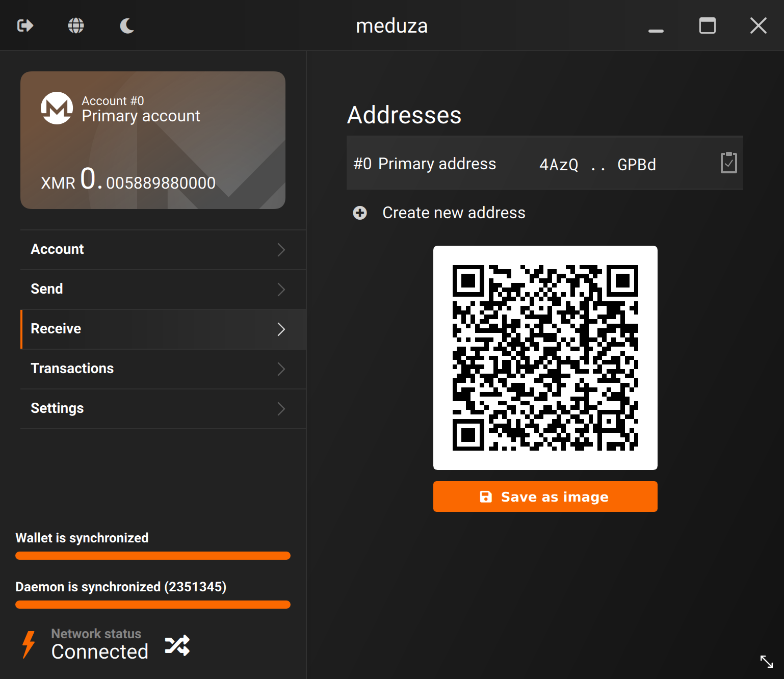Click the plus icon to add address
Viewport: 784px width, 679px height.
tap(360, 213)
